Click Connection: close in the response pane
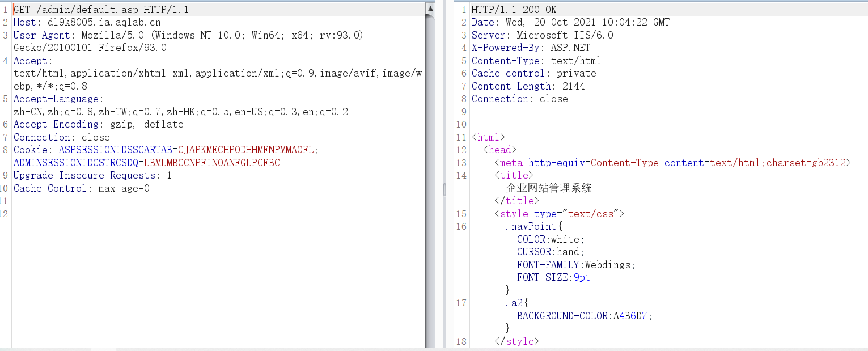The height and width of the screenshot is (351, 868). (x=519, y=99)
